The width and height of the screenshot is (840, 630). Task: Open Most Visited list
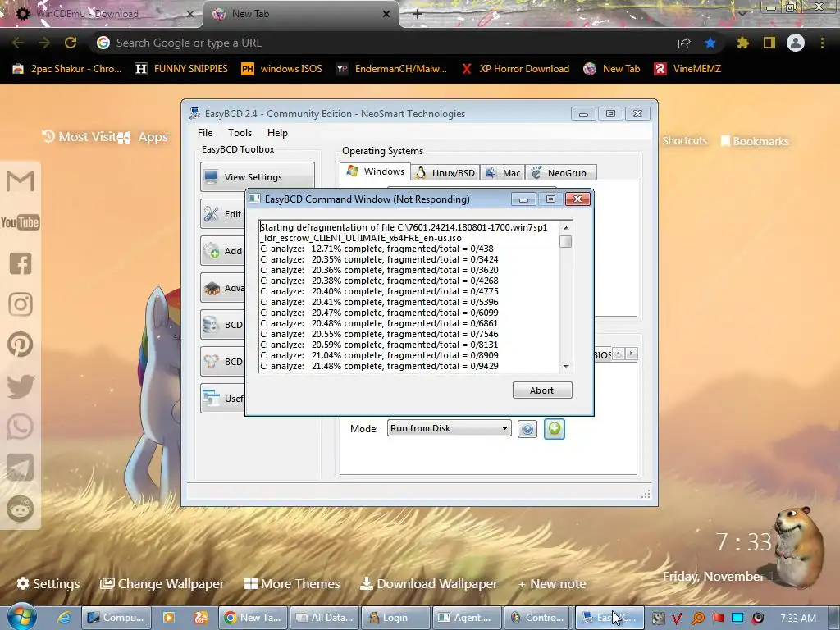(80, 137)
